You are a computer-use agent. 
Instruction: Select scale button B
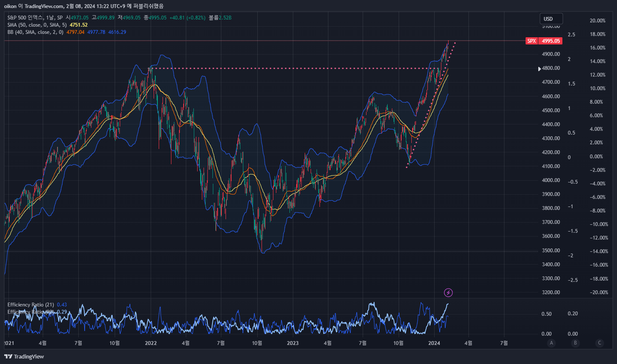click(x=575, y=343)
